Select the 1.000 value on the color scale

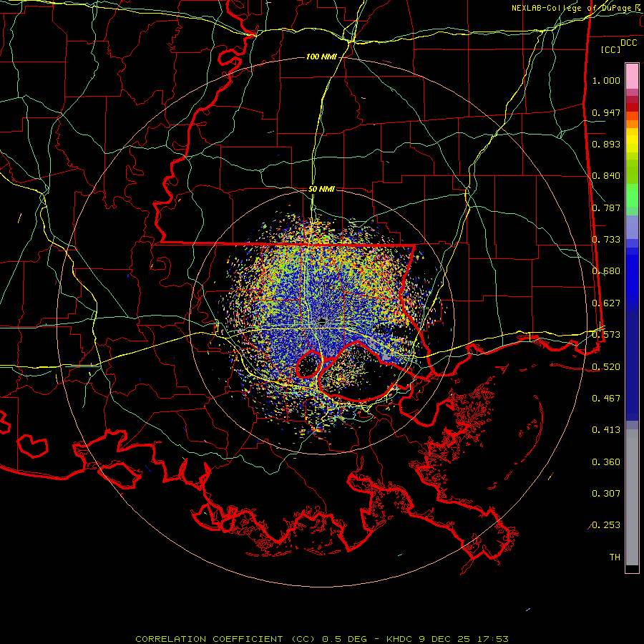(x=606, y=80)
